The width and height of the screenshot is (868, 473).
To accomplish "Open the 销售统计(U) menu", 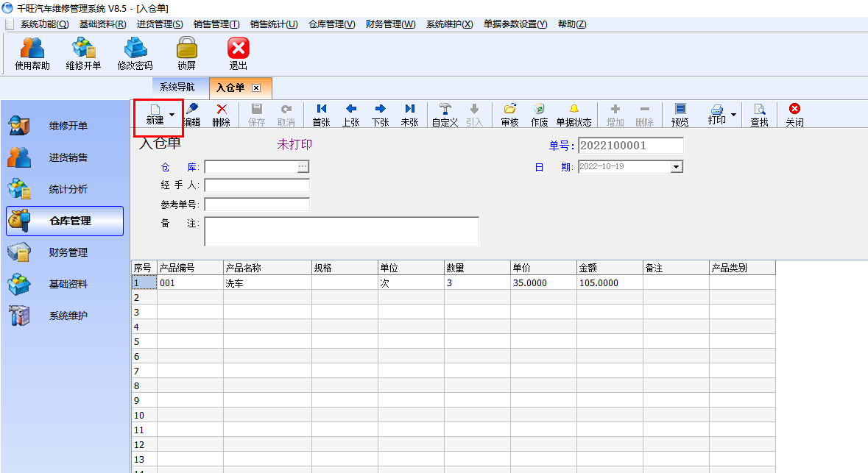I will tap(274, 24).
